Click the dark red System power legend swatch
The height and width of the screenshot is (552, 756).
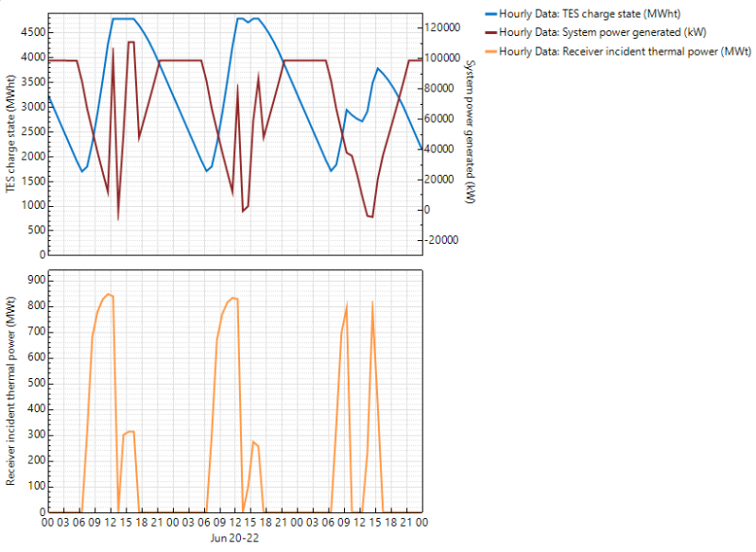(489, 32)
